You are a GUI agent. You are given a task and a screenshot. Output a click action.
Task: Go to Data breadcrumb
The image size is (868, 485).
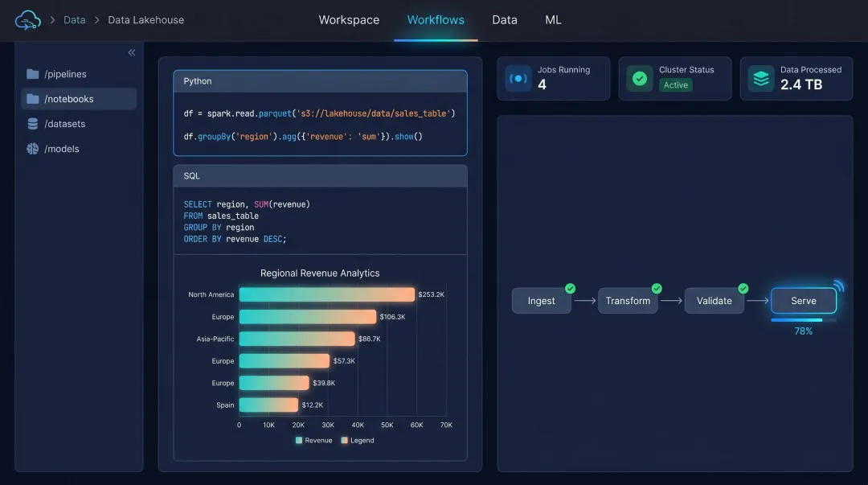point(74,20)
